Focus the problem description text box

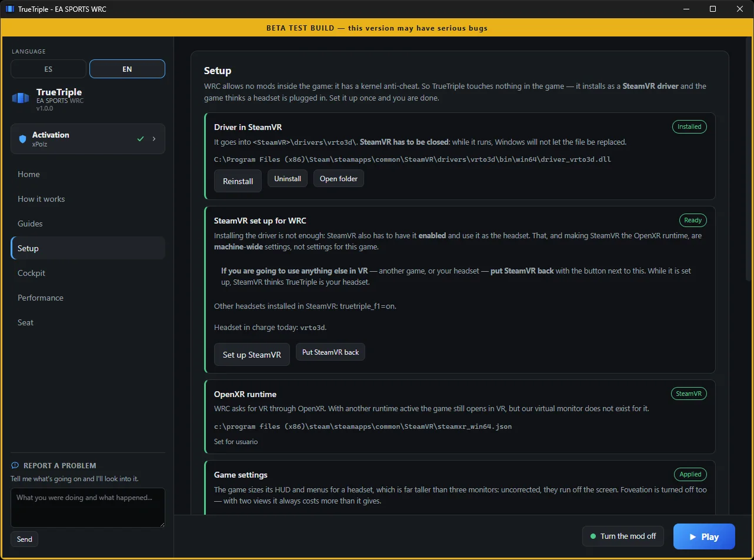pyautogui.click(x=88, y=507)
